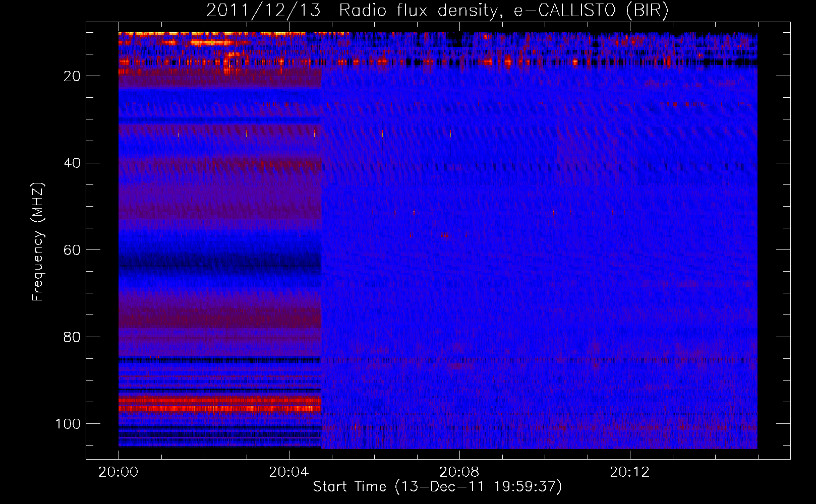Click the 20 MHz frequency tick label
The image size is (816, 504).
73,76
